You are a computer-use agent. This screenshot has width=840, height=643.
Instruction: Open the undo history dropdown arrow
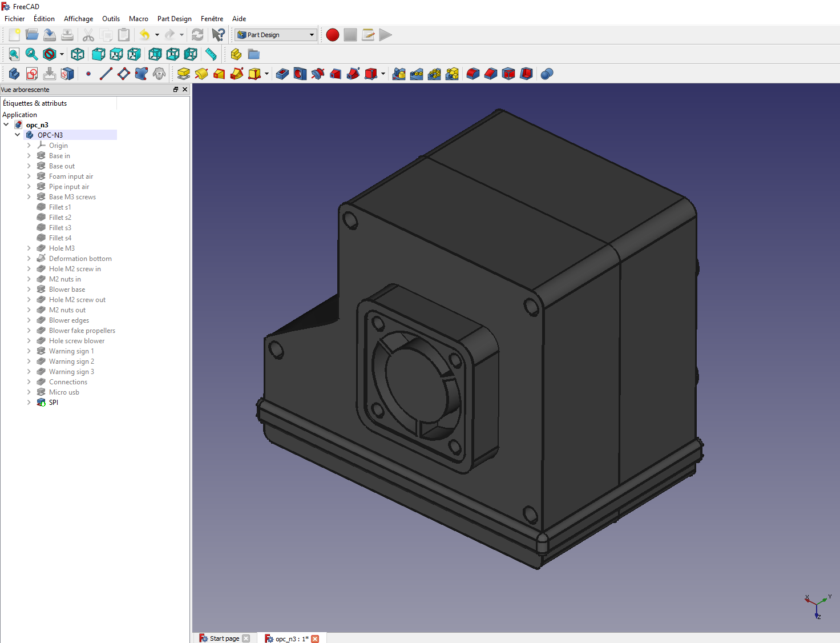tap(157, 35)
